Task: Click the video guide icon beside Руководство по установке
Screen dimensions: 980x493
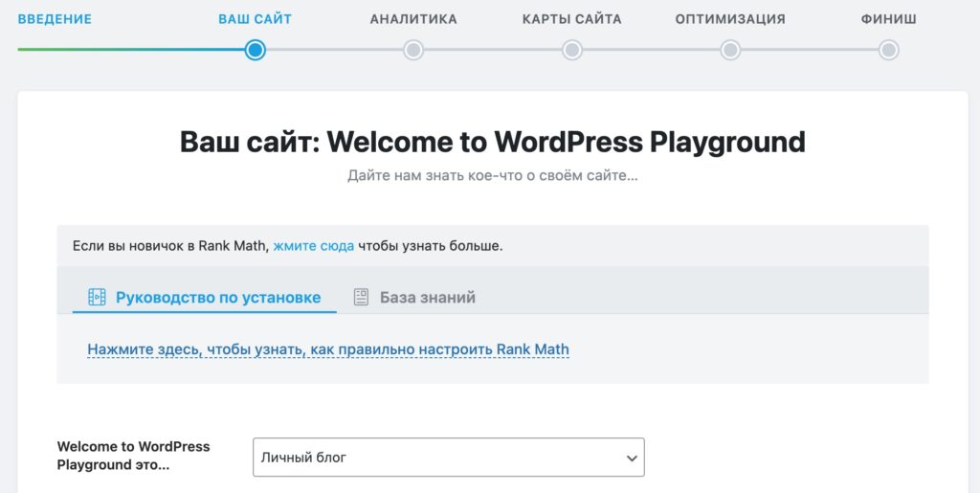Action: click(x=97, y=298)
